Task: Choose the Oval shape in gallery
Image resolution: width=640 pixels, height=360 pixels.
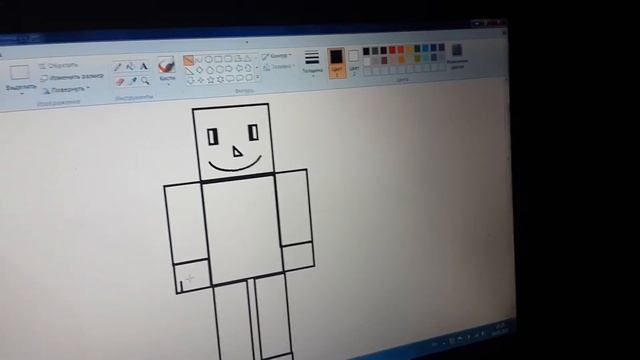Action: tap(208, 59)
